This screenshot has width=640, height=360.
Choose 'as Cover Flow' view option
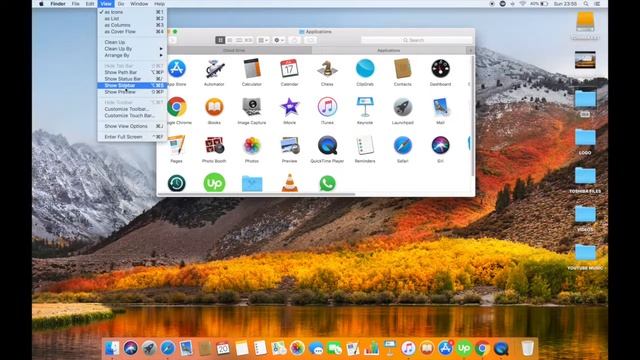point(132,31)
